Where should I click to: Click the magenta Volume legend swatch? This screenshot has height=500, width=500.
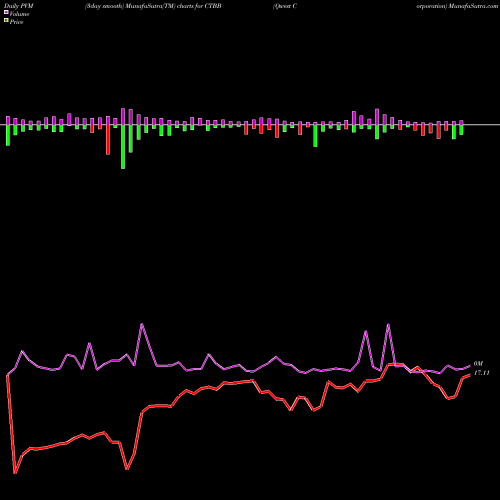6,13
